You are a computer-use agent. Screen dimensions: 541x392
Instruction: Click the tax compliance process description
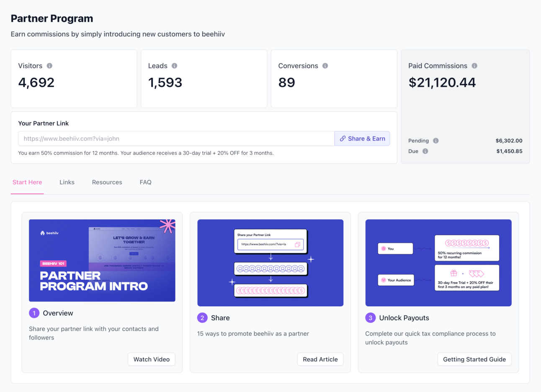(x=430, y=338)
